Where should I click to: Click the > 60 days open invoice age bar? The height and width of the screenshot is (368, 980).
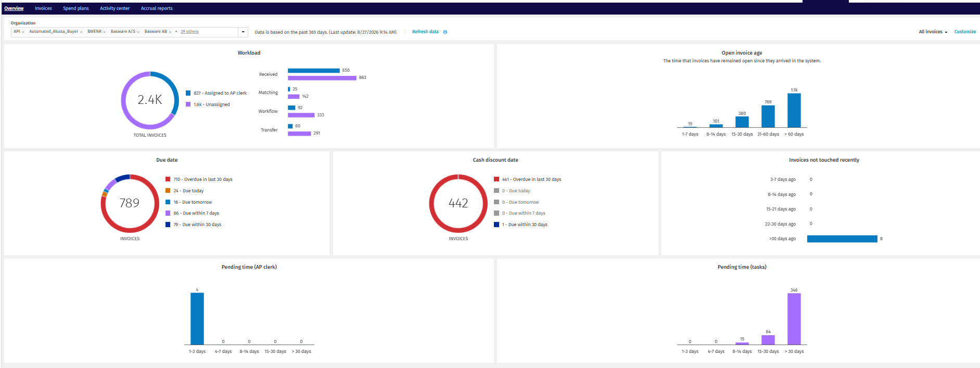pyautogui.click(x=794, y=110)
